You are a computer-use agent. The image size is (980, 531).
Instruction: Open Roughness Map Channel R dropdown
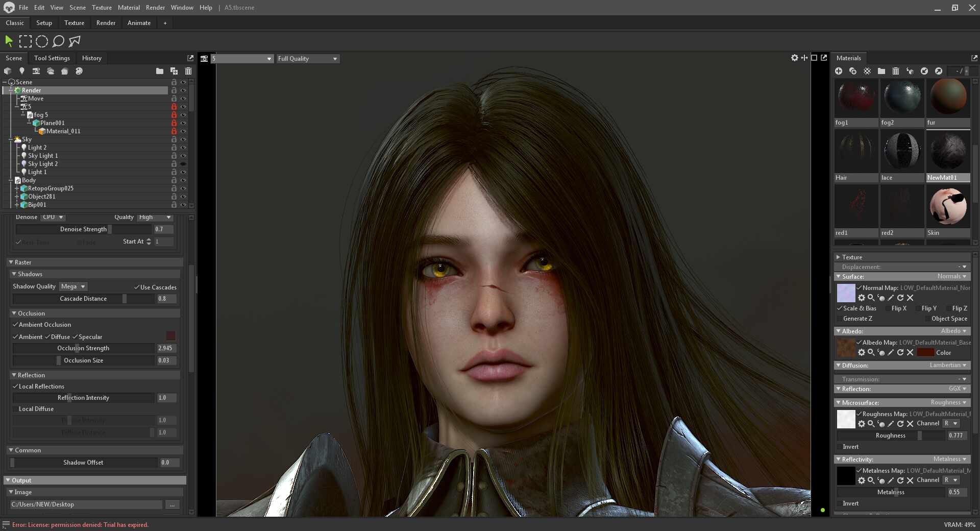click(951, 424)
